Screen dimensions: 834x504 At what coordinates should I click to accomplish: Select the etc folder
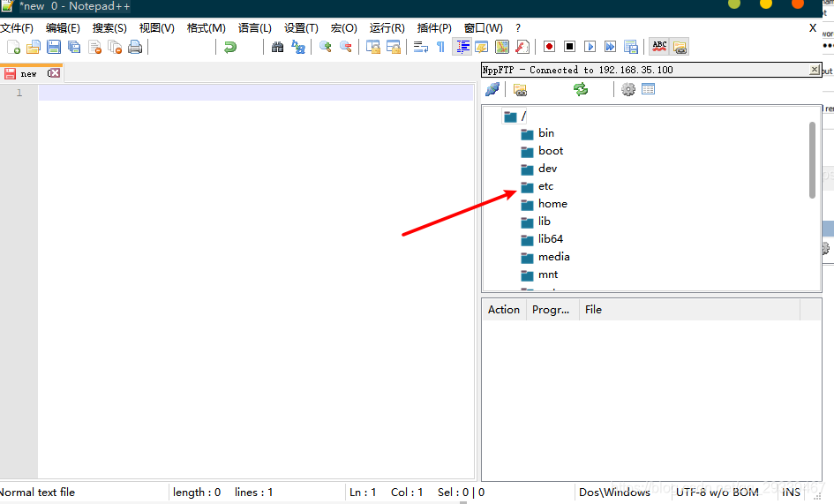click(537, 186)
